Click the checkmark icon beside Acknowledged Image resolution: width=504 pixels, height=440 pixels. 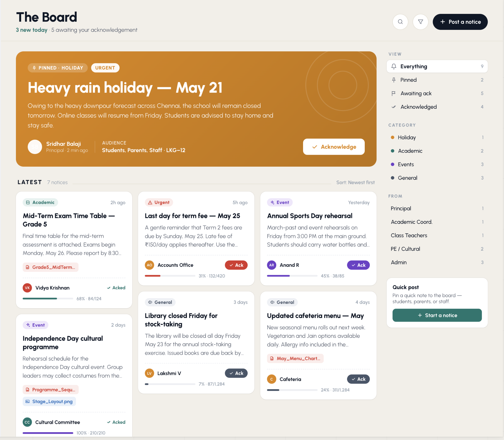(x=394, y=107)
